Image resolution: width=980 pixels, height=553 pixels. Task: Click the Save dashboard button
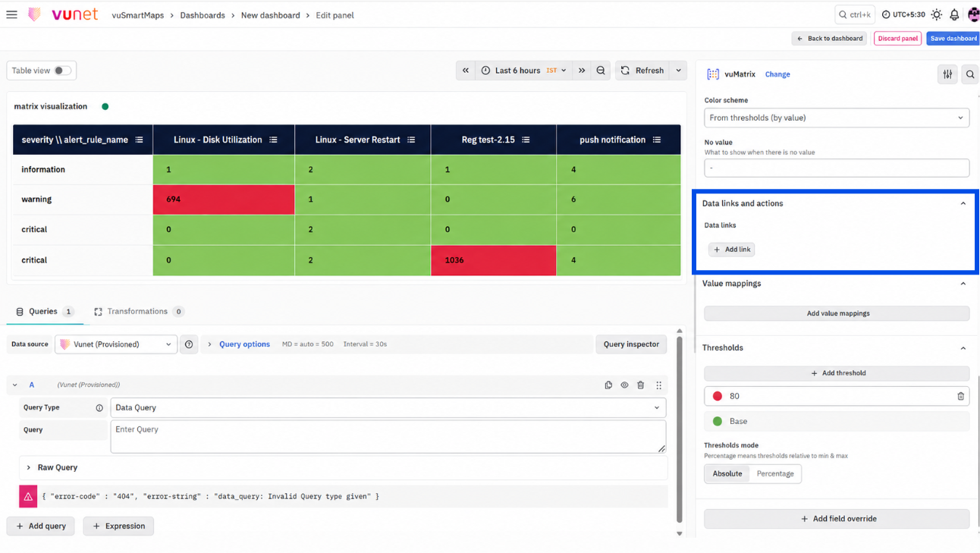[x=953, y=39]
